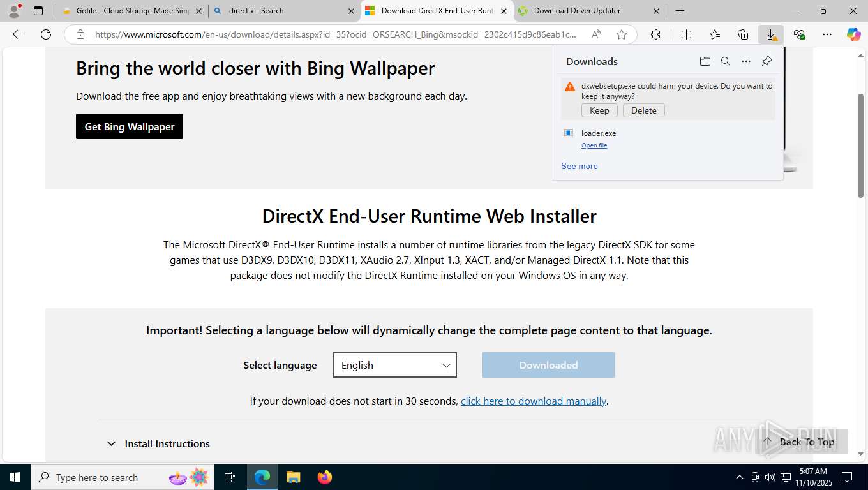The height and width of the screenshot is (490, 868).
Task: View site information via the lock icon
Action: pyautogui.click(x=80, y=34)
